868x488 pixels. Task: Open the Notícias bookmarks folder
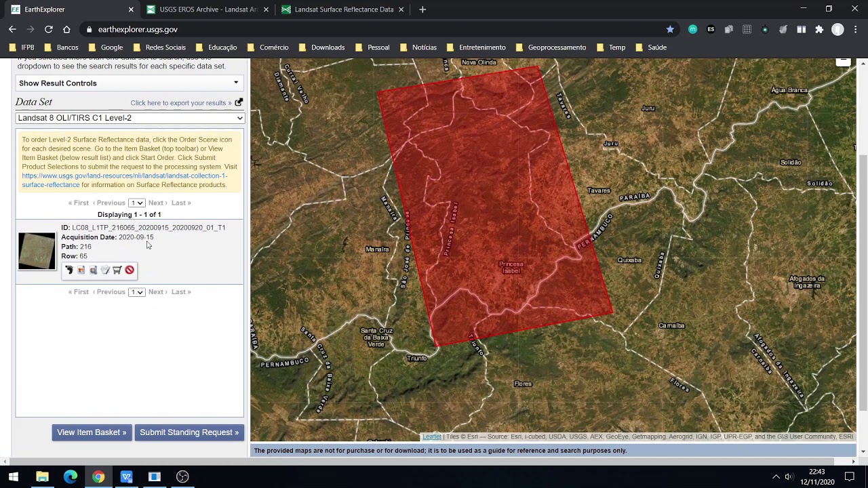[x=418, y=47]
